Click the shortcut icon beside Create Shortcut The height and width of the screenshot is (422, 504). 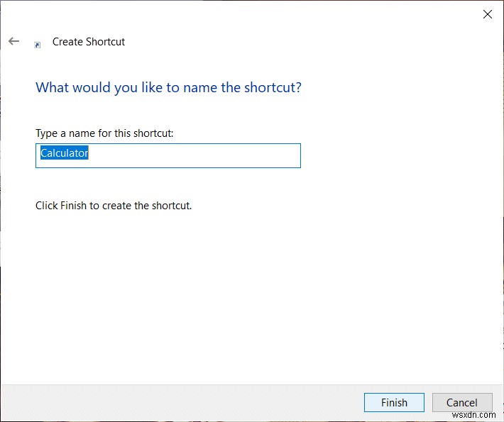[38, 45]
